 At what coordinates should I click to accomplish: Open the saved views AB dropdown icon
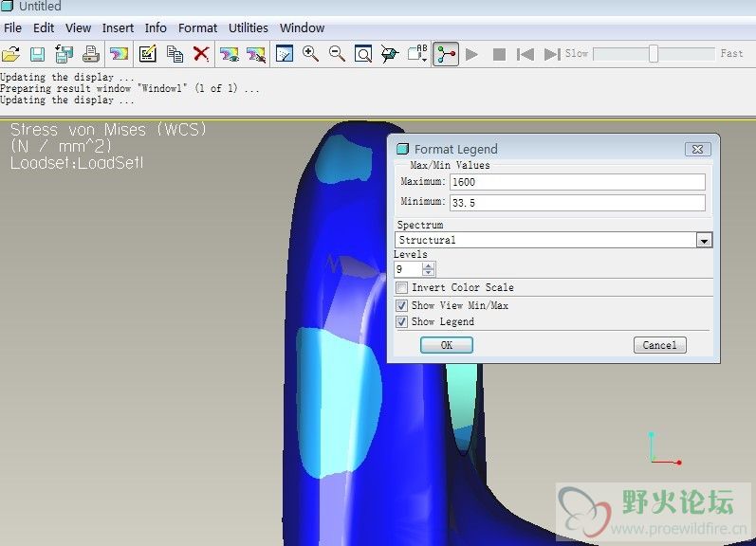[x=417, y=53]
